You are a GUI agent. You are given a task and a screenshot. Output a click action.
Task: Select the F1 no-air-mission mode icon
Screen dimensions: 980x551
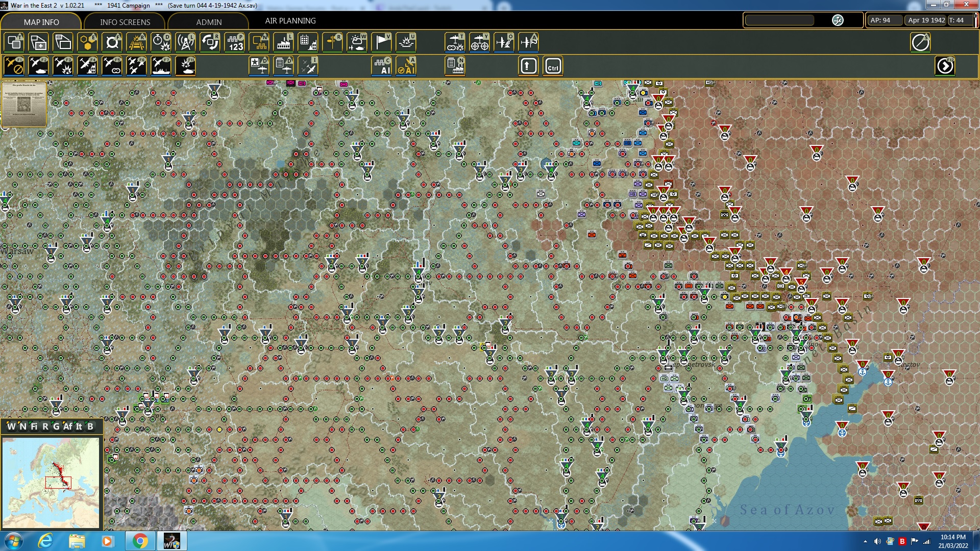point(14,66)
